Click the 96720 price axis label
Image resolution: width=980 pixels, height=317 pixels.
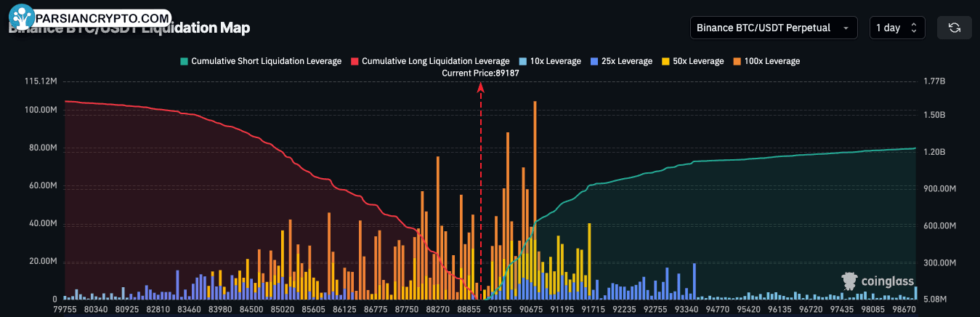[810, 310]
